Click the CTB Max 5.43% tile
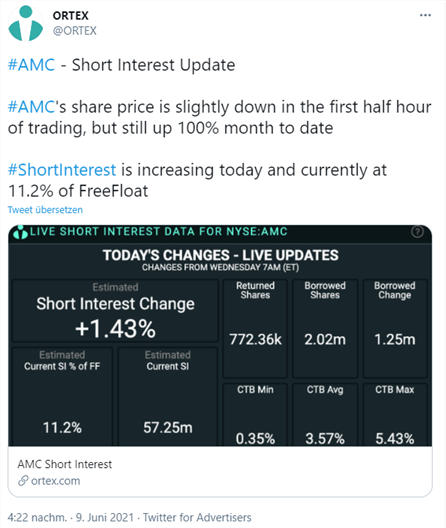 395,415
